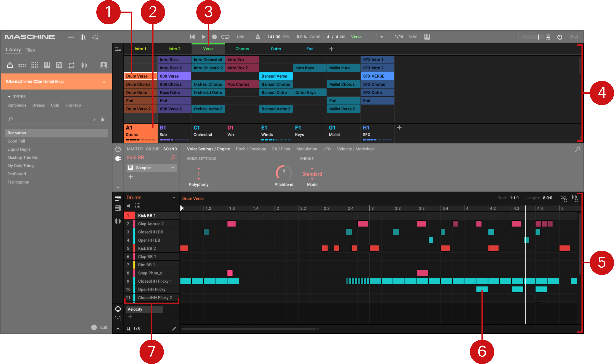The width and height of the screenshot is (614, 364).
Task: Switch to the Pitch / Envelope tab
Action: (251, 149)
